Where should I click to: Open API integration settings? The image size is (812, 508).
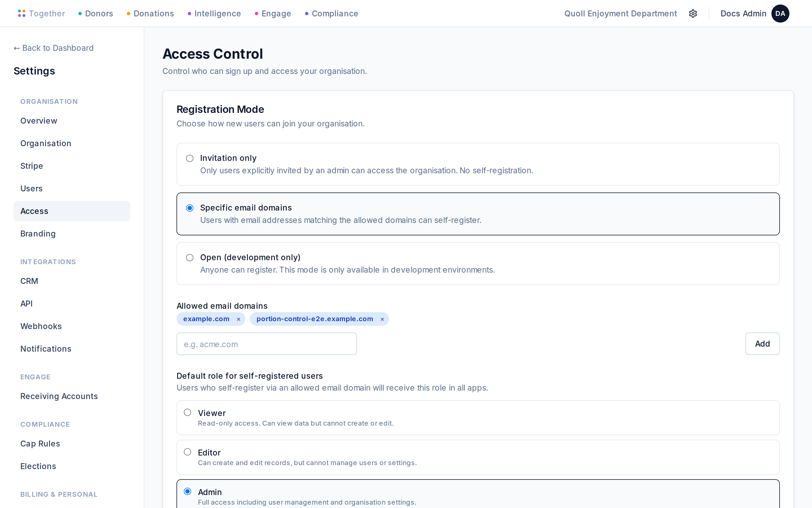tap(72, 304)
